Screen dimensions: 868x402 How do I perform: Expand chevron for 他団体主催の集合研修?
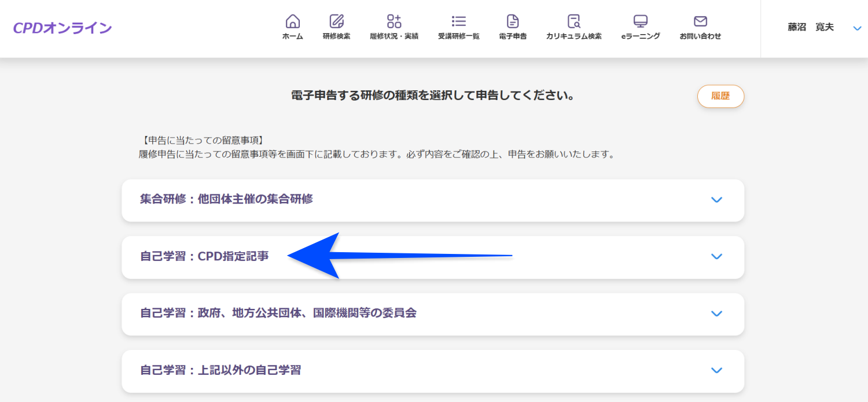tap(716, 200)
